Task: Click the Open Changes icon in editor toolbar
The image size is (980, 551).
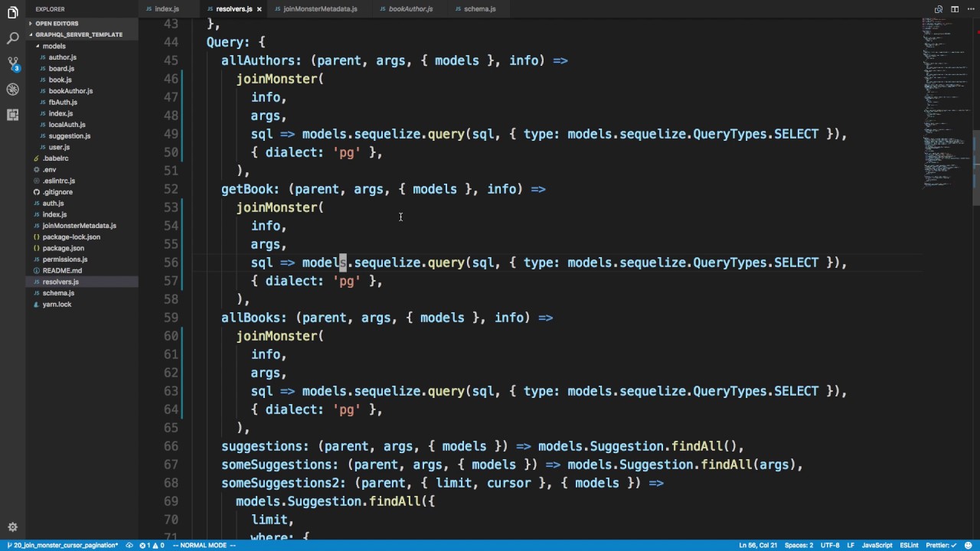Action: coord(939,9)
